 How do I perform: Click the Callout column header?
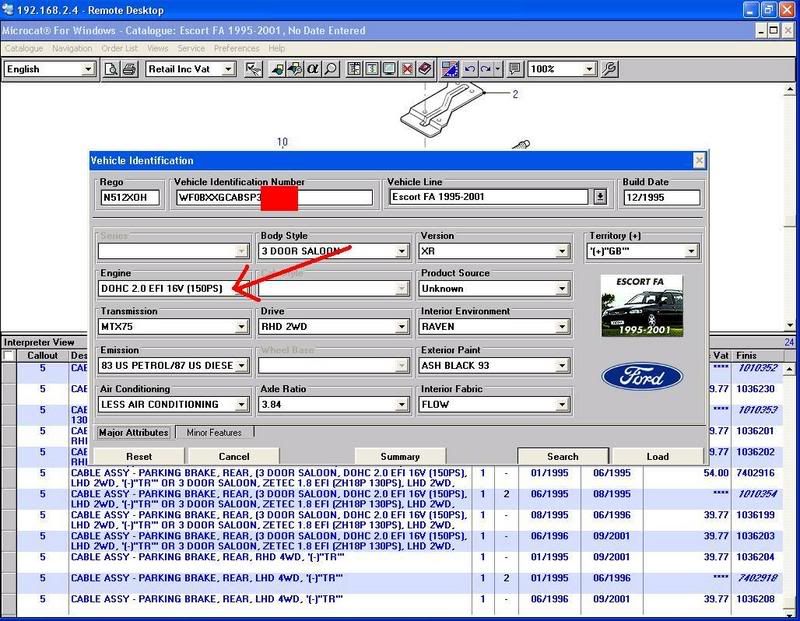[42, 355]
